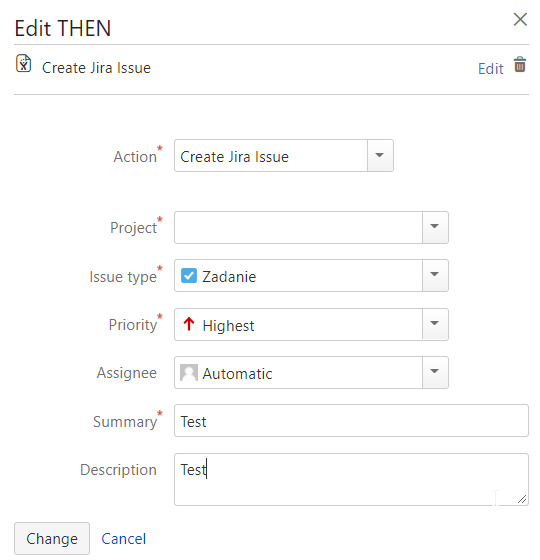Open the Issue type dropdown arrow

pos(435,275)
